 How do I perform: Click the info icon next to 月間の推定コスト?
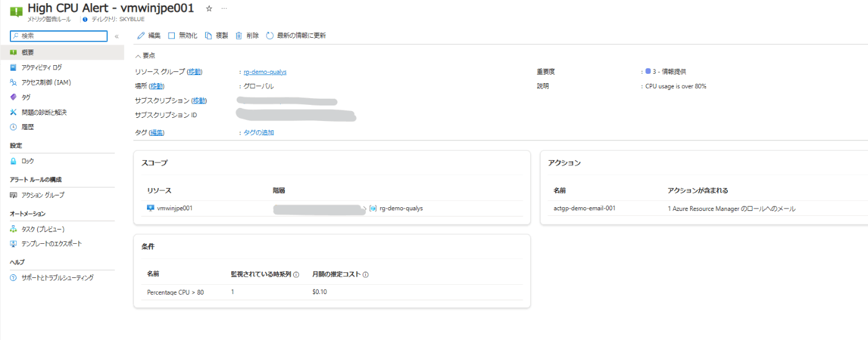[366, 274]
